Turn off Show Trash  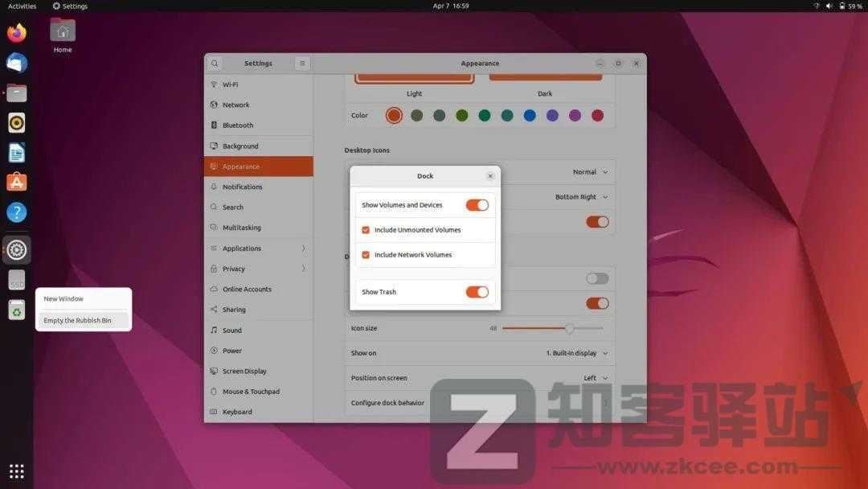click(x=477, y=291)
